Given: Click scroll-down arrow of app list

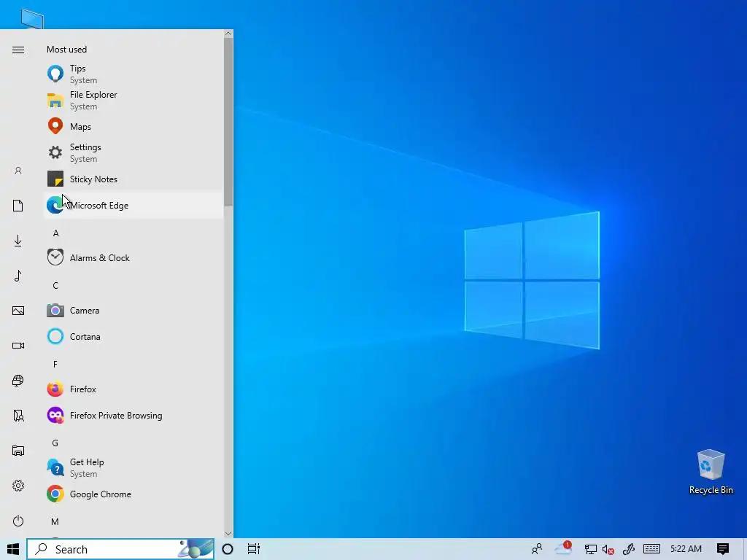Looking at the screenshot, I should tap(228, 534).
